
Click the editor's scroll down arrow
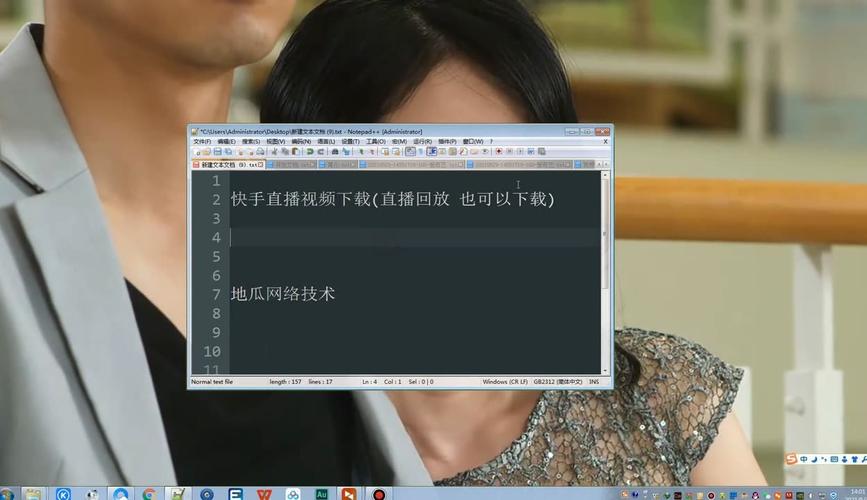[605, 371]
